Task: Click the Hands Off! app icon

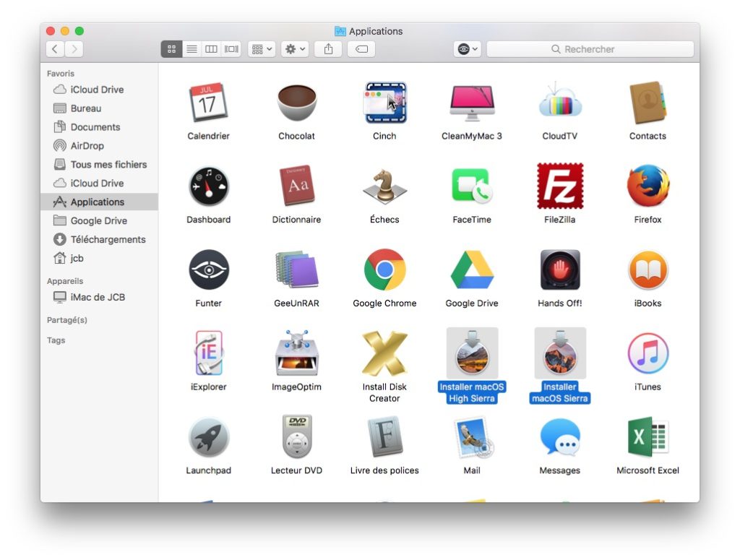Action: click(560, 270)
